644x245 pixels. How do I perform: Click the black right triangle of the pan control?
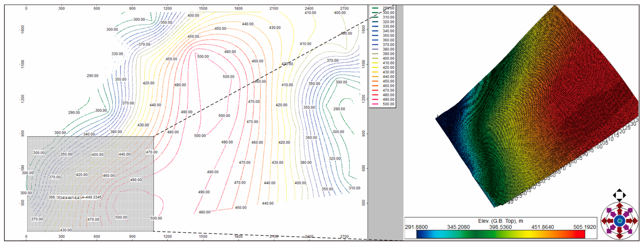(x=625, y=195)
